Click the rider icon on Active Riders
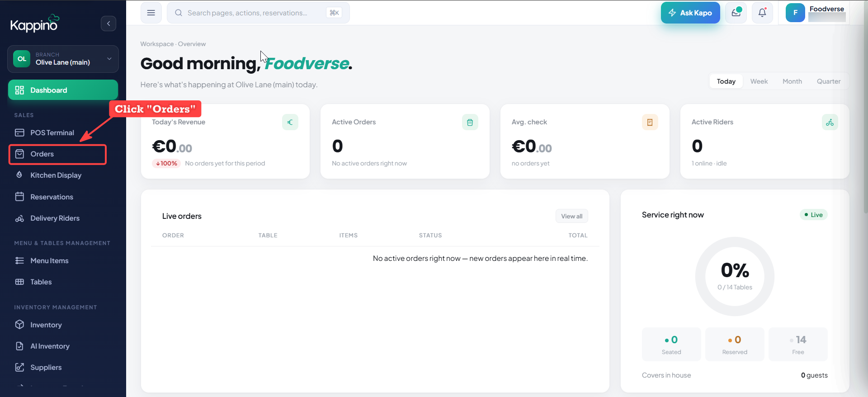Viewport: 868px width, 397px height. (830, 122)
